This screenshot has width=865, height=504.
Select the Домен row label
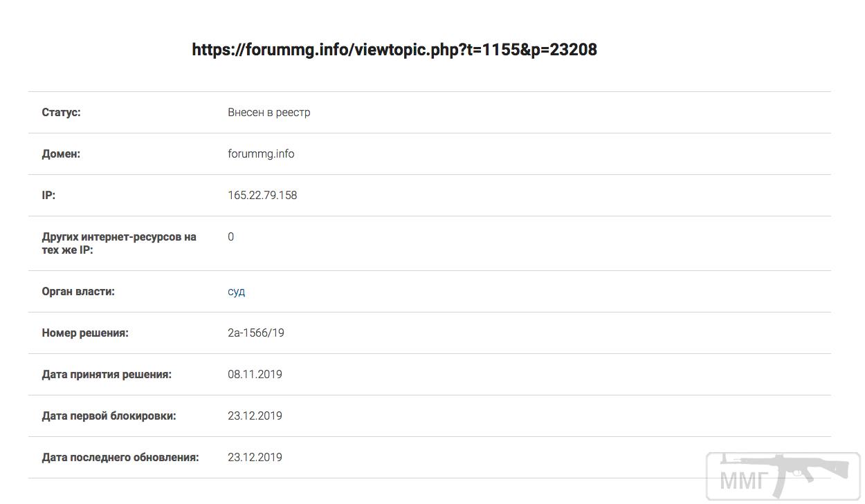[61, 153]
